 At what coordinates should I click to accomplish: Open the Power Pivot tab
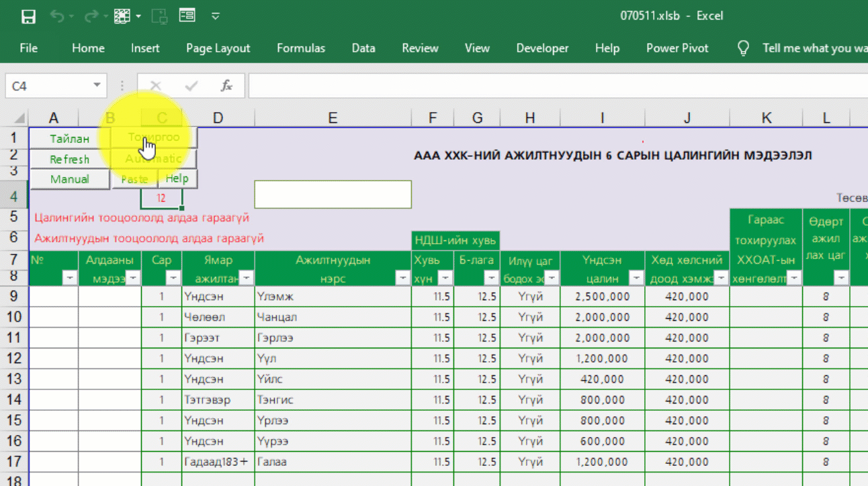pos(677,48)
